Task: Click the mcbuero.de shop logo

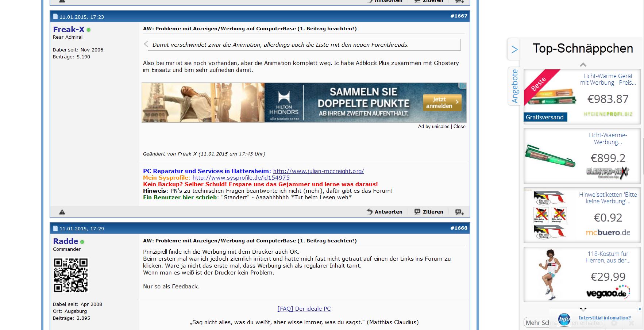Action: tap(608, 233)
